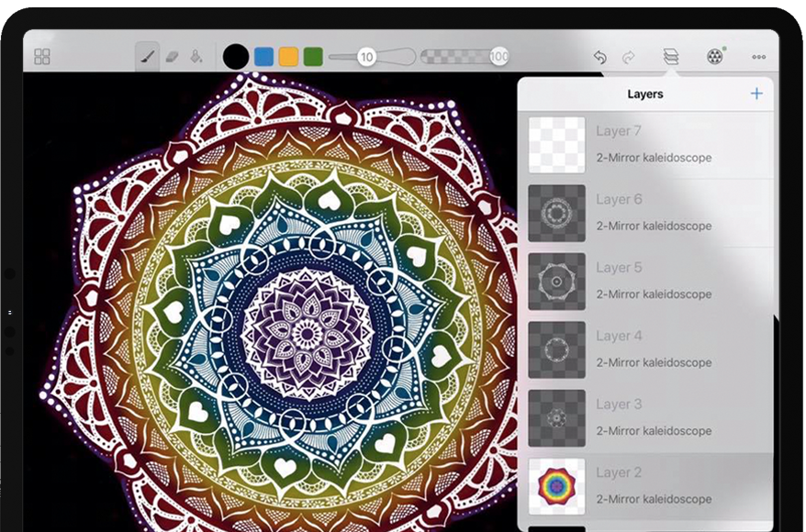
Task: Pick the black color swatch
Action: (x=236, y=57)
